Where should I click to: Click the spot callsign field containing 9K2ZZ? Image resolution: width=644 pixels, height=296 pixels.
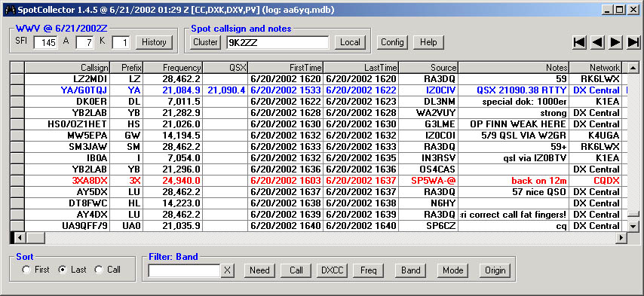coord(278,42)
